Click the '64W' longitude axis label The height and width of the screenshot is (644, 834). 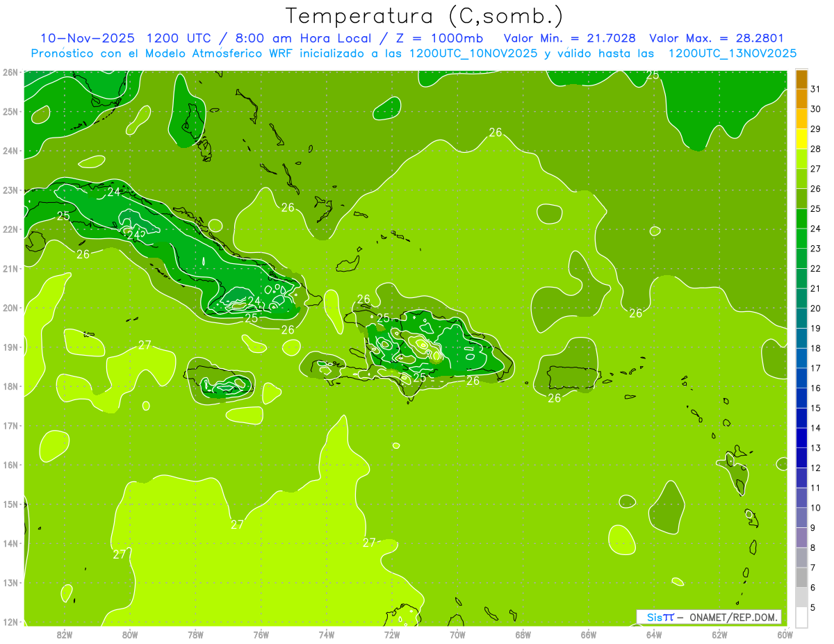click(654, 634)
